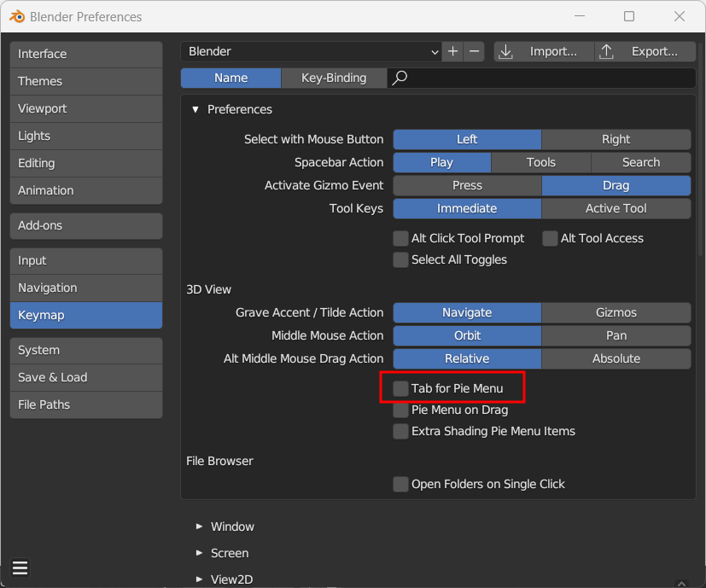Image resolution: width=706 pixels, height=588 pixels.
Task: Open the Blender keymap preset dropdown
Action: pos(311,51)
